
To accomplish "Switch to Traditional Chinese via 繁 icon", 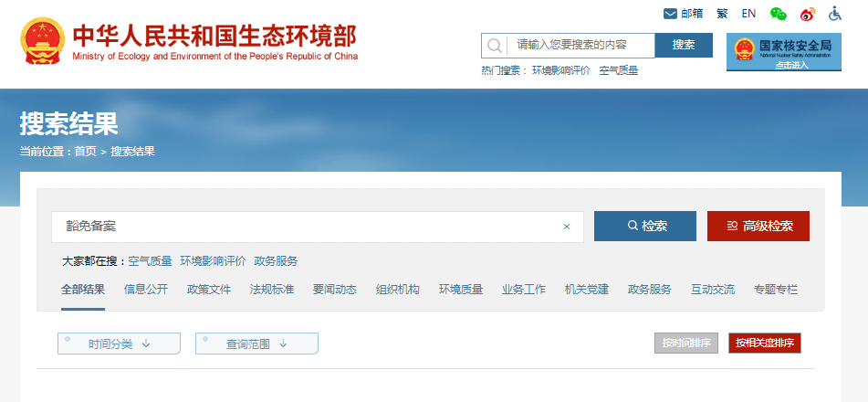I will coord(722,14).
